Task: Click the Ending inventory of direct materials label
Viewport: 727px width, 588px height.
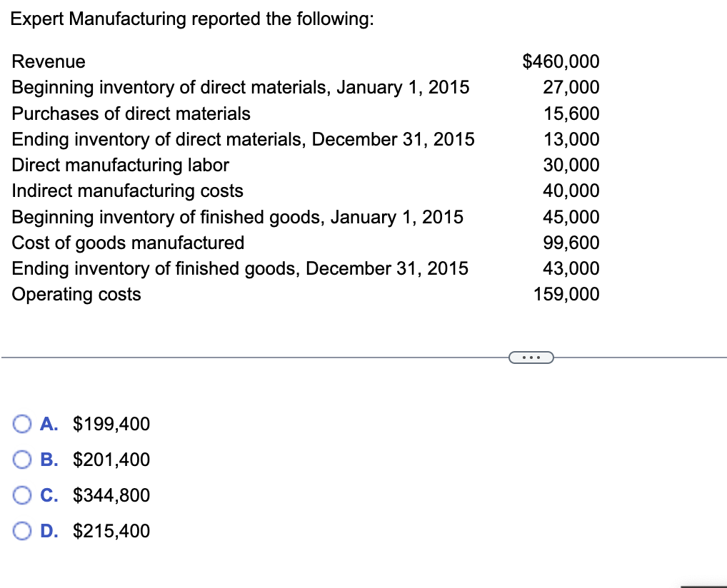Action: coord(243,139)
